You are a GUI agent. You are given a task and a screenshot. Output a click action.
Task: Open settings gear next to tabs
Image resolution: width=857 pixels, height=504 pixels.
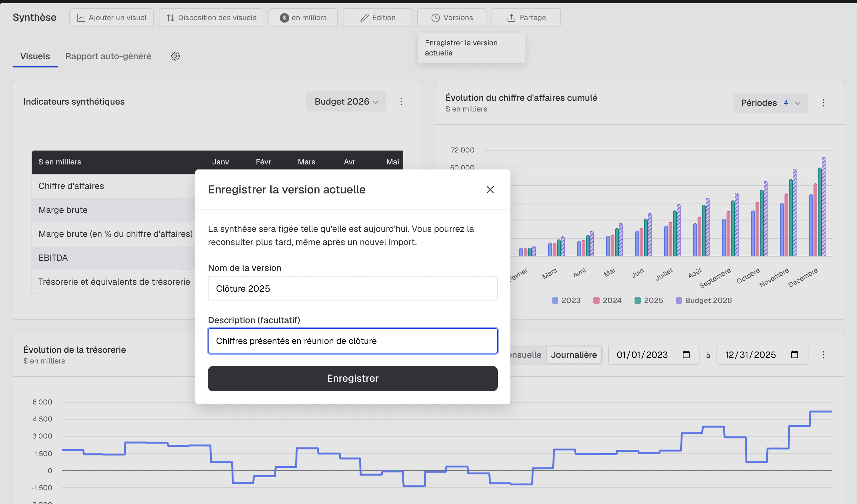click(x=175, y=56)
